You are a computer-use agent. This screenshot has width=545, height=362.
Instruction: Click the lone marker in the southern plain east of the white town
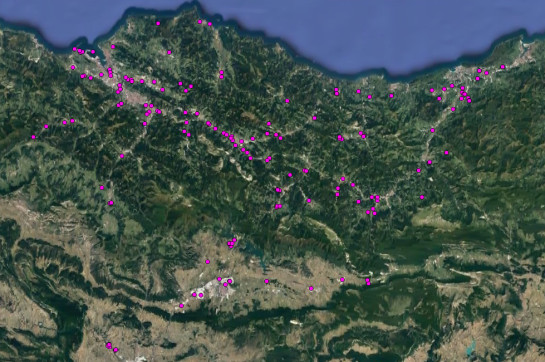point(267,281)
